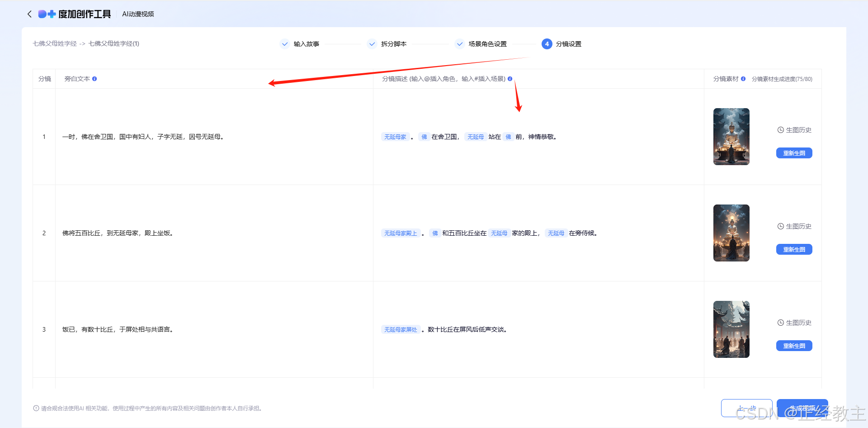The width and height of the screenshot is (868, 428).
Task: Go to the 场景角色设置 step
Action: [488, 44]
